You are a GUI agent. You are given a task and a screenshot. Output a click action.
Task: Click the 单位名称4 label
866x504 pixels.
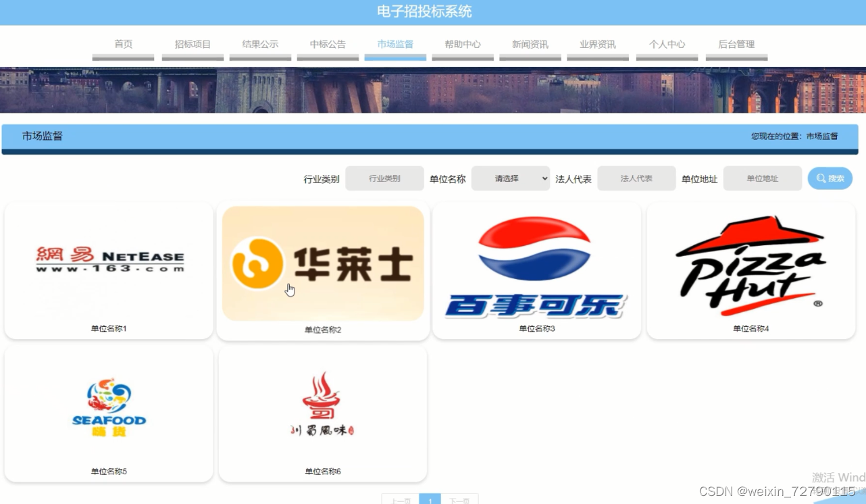tap(751, 328)
